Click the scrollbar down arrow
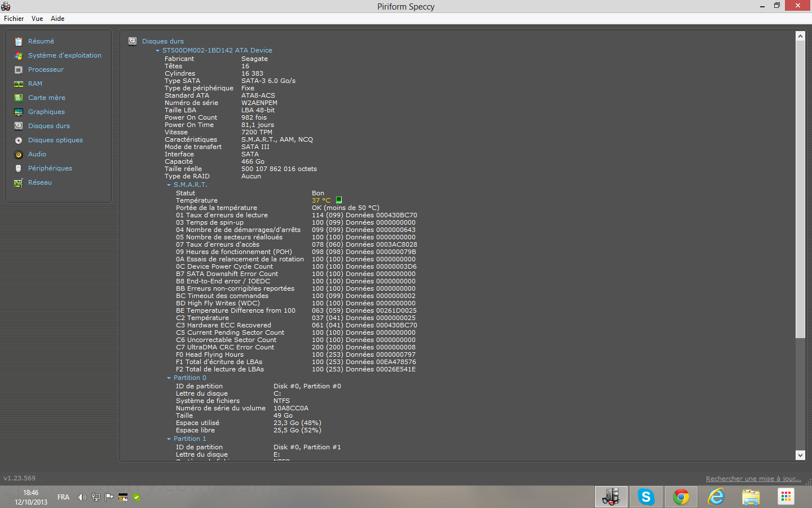Viewport: 812px width, 508px height. 800,455
